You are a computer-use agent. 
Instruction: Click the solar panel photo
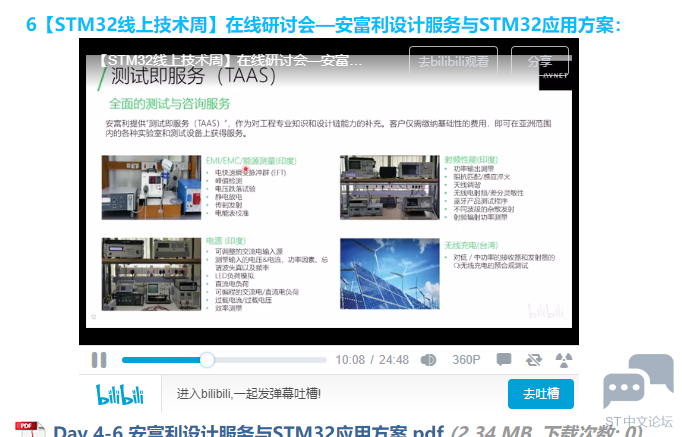pos(390,274)
